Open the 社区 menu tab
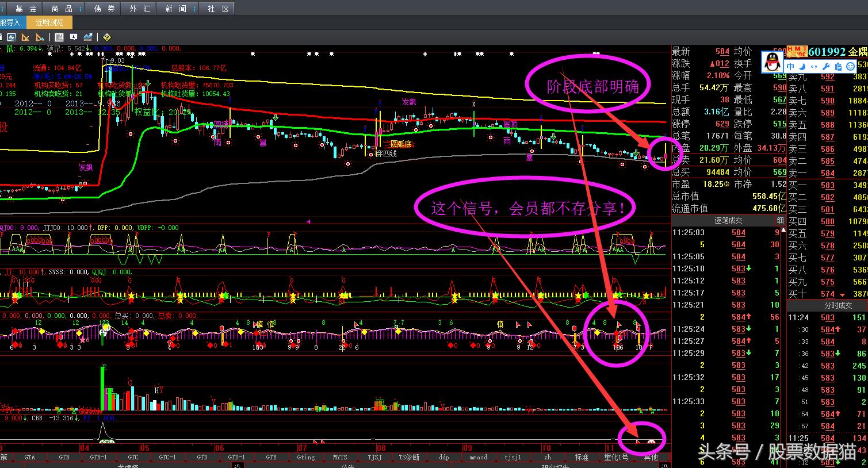The width and height of the screenshot is (868, 468). (218, 9)
